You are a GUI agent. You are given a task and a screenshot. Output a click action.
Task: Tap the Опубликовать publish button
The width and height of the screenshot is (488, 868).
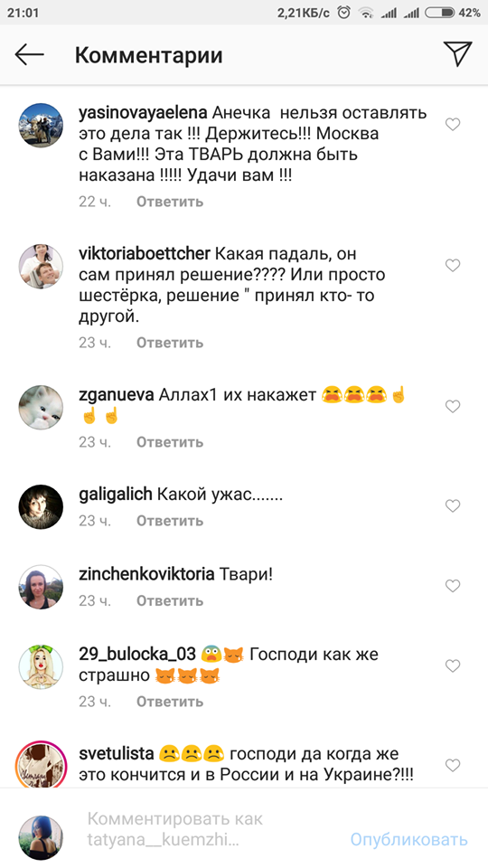(x=408, y=839)
